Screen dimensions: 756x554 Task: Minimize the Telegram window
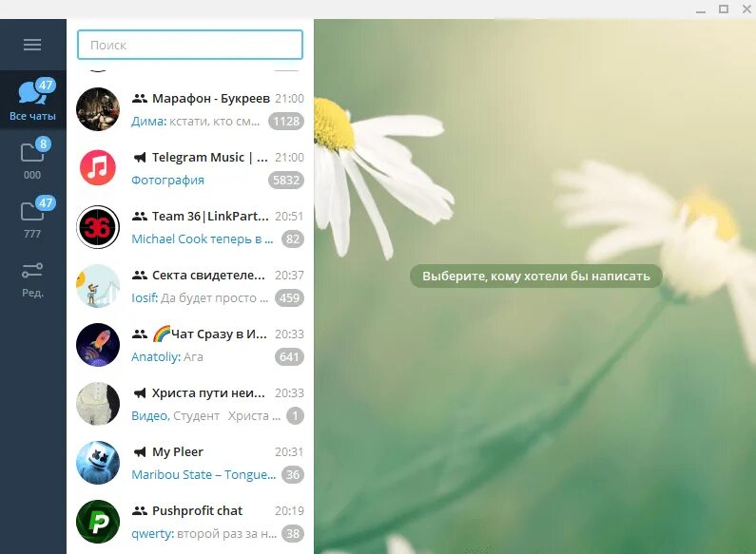pyautogui.click(x=701, y=10)
